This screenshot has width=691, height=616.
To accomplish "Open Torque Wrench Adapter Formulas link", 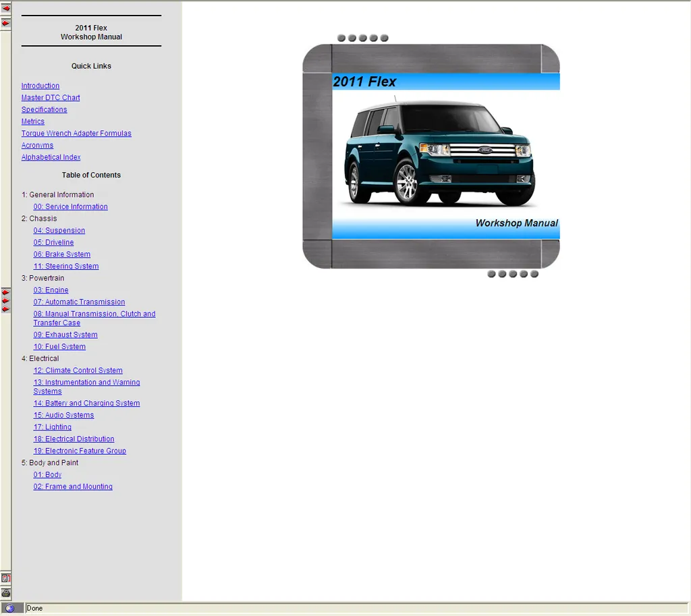I will (x=76, y=133).
